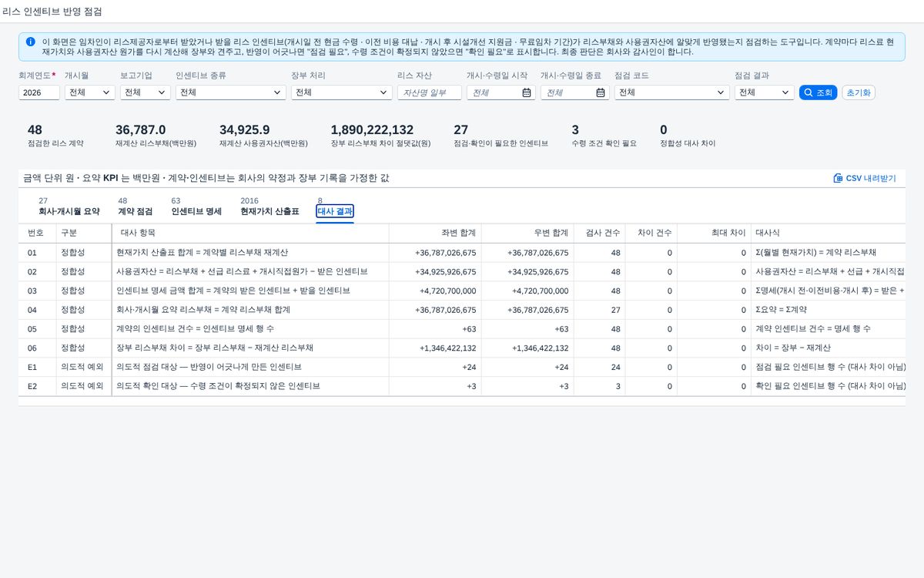Click the 차이 건수 column header

tap(651, 233)
